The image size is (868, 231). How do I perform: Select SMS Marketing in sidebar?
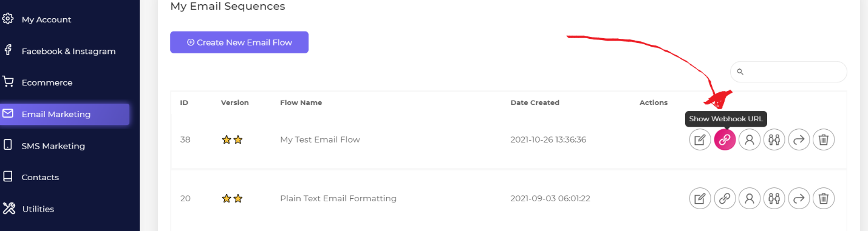[x=53, y=146]
